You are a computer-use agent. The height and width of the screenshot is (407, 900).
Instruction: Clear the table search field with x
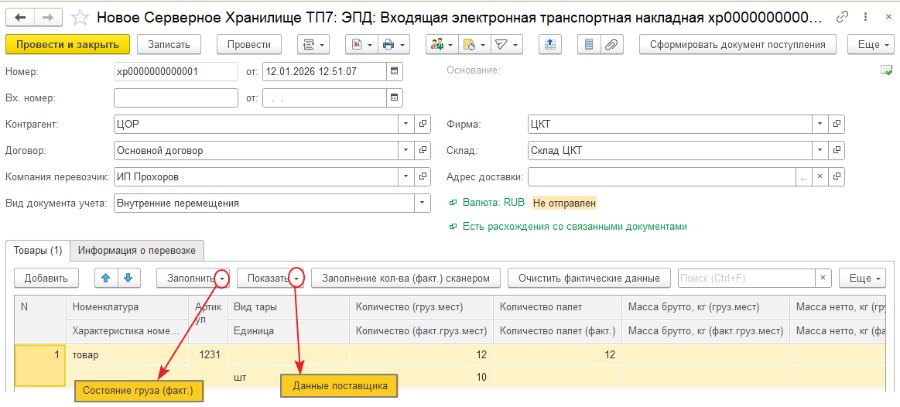pos(823,278)
